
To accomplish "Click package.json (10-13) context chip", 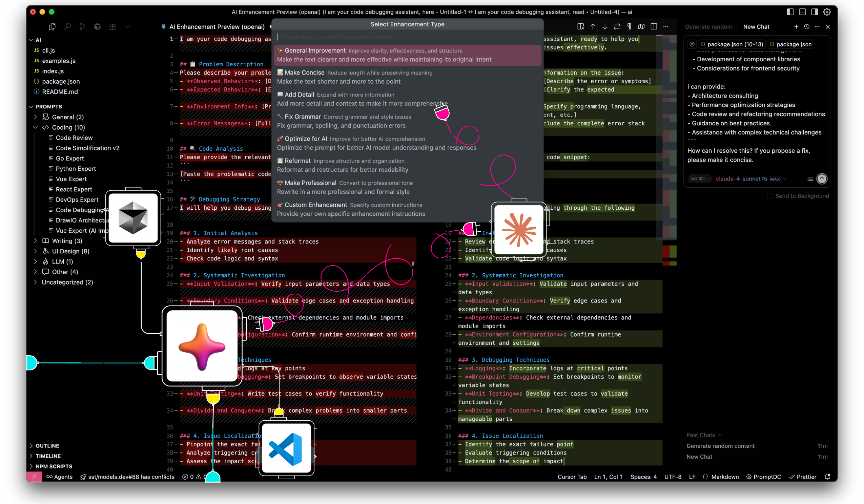I will [732, 44].
